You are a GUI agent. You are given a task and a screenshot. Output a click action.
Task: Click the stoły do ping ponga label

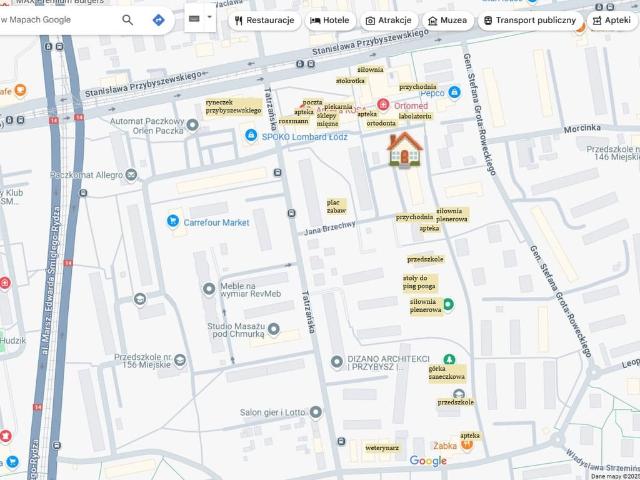(x=420, y=282)
